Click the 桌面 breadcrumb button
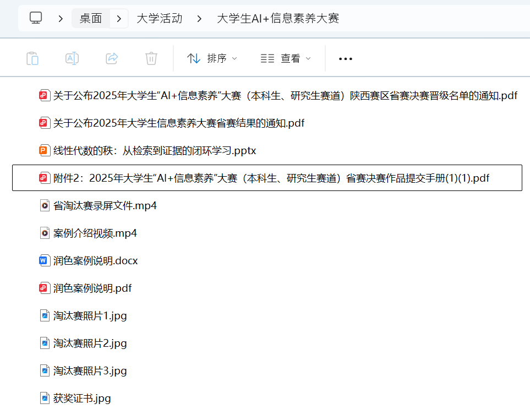Viewport: 530px width, 420px height. (x=90, y=18)
